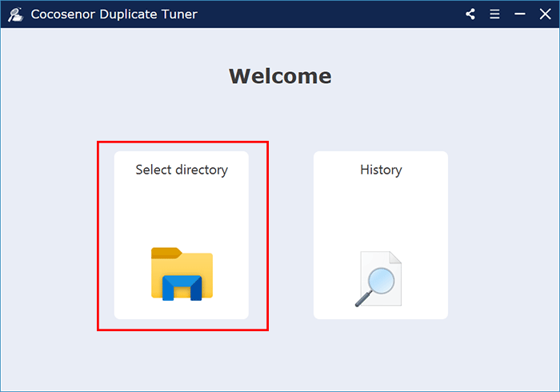This screenshot has width=560, height=392.
Task: Click the Cocosenor Duplicate Tuner title text
Action: [114, 14]
